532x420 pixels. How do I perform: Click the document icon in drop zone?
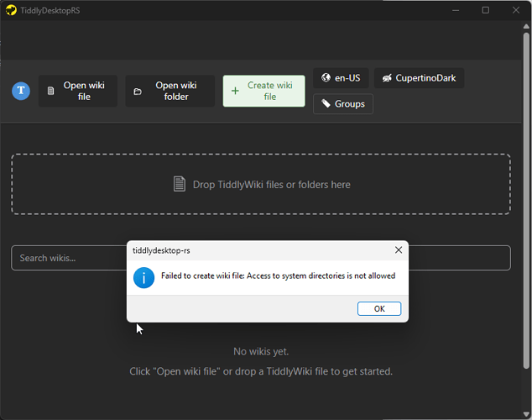click(179, 184)
